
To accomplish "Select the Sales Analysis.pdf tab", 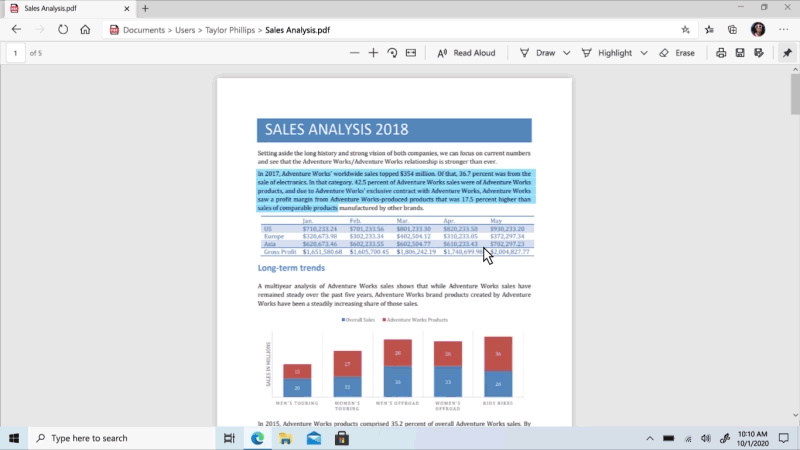I will click(x=69, y=9).
